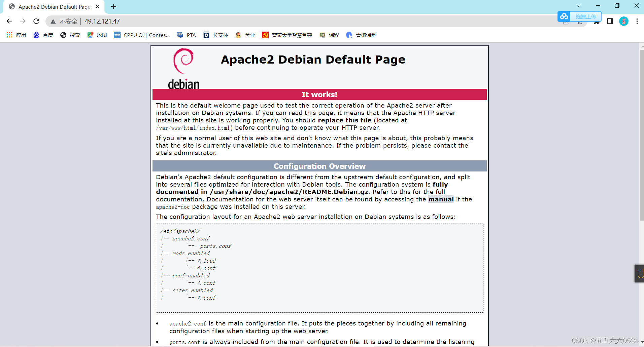Open a new browser tab
644x347 pixels.
(x=114, y=6)
